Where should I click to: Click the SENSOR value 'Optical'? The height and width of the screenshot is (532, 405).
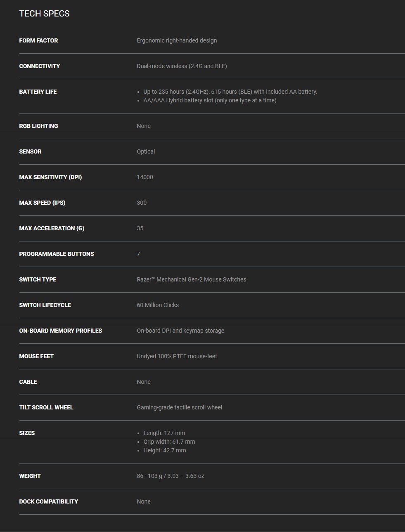[146, 151]
